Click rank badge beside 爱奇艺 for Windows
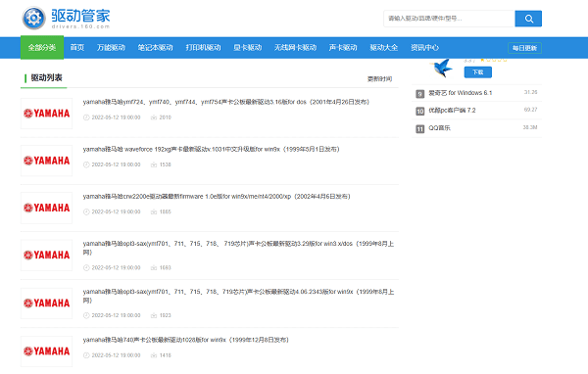The image size is (588, 374). click(420, 94)
